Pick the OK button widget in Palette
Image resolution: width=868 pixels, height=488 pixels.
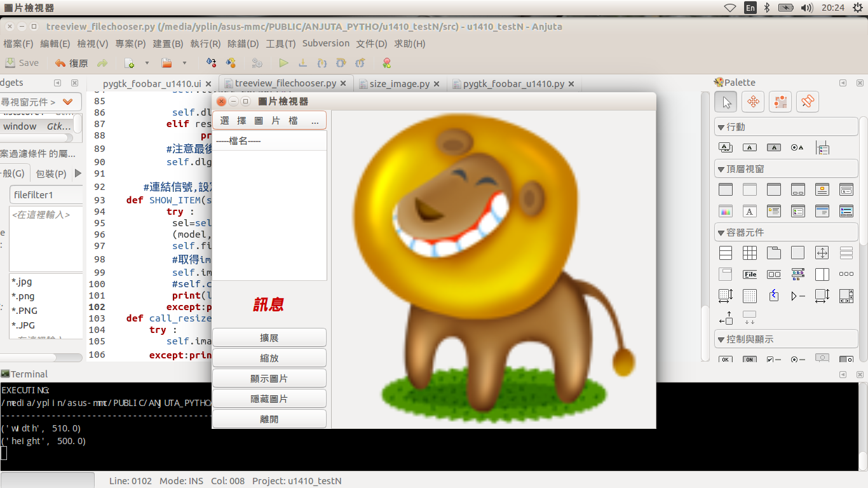coord(726,360)
